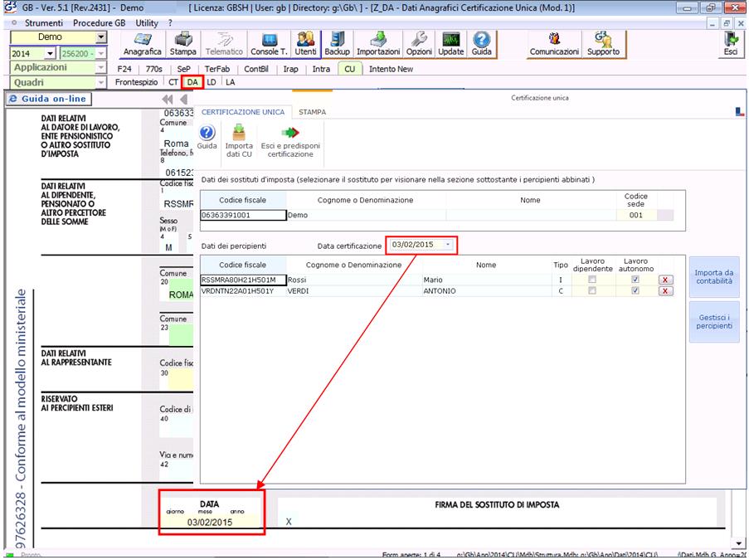Open the Intento New tab
Image resolution: width=749 pixels, height=560 pixels.
point(391,69)
